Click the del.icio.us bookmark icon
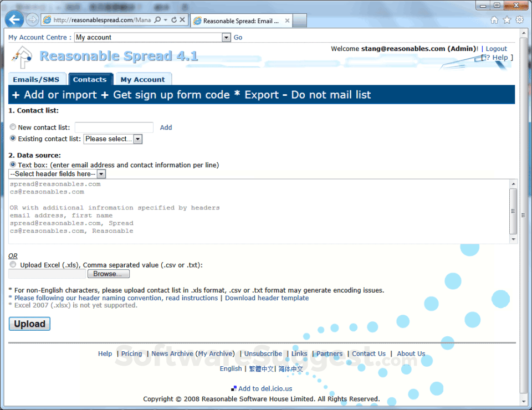Viewport: 532px width, 410px height. (x=234, y=388)
